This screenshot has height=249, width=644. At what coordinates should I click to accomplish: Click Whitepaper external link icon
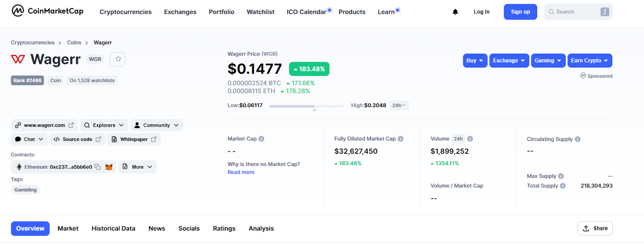click(x=153, y=139)
